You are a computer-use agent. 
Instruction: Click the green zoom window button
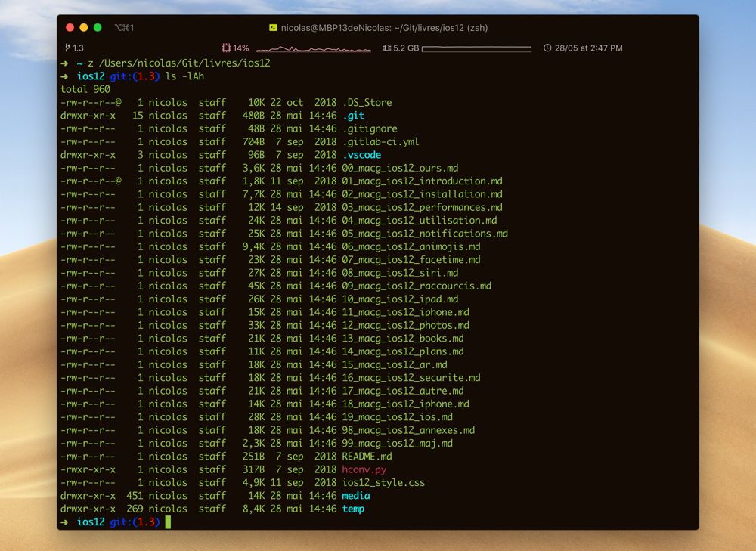98,27
